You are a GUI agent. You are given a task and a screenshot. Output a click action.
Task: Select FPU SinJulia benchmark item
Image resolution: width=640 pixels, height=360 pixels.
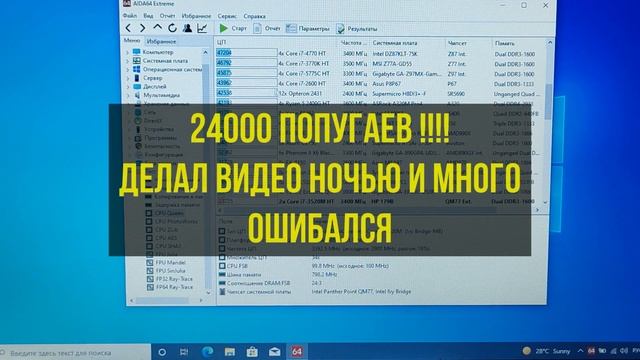pos(166,271)
